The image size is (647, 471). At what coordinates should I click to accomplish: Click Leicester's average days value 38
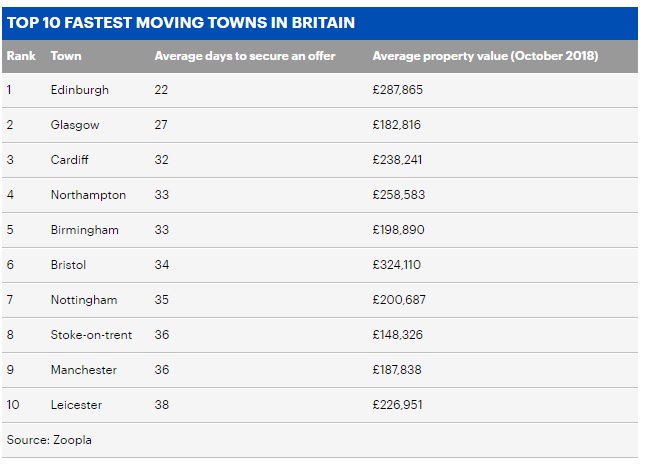162,405
